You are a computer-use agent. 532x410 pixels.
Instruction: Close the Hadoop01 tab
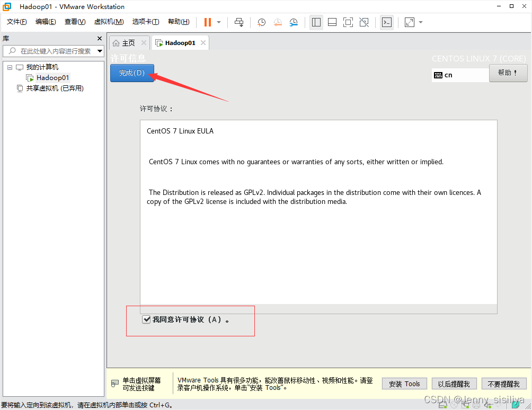point(203,43)
